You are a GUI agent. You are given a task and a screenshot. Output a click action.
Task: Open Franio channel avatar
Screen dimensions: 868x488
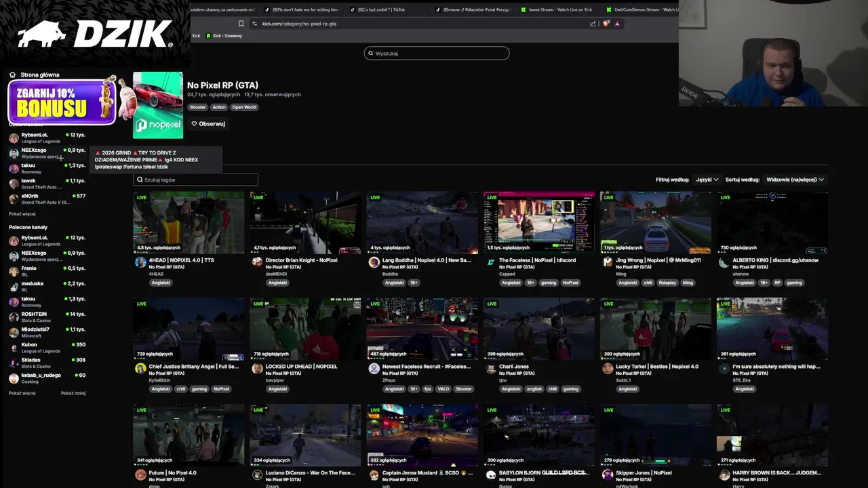point(14,271)
